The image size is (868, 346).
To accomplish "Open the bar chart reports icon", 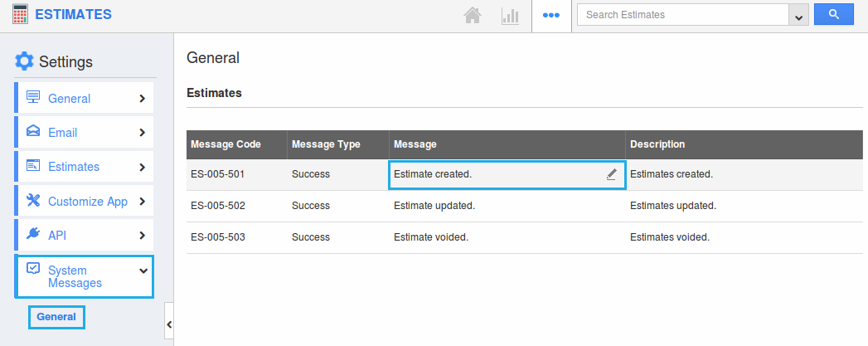I will pyautogui.click(x=510, y=15).
